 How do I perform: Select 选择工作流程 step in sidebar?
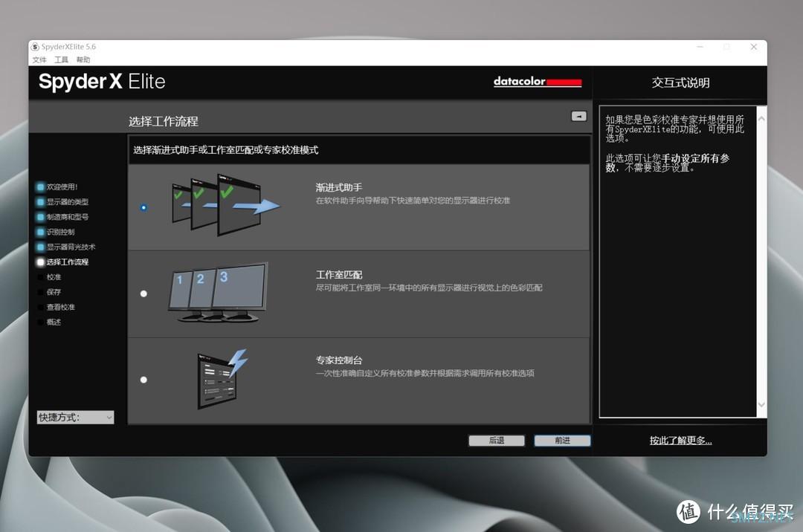62,262
